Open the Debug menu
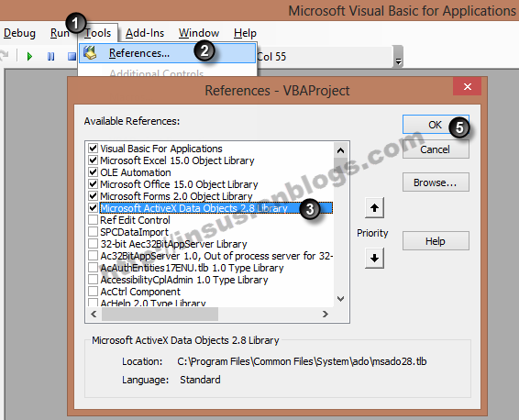Image resolution: width=519 pixels, height=420 pixels. coord(19,33)
